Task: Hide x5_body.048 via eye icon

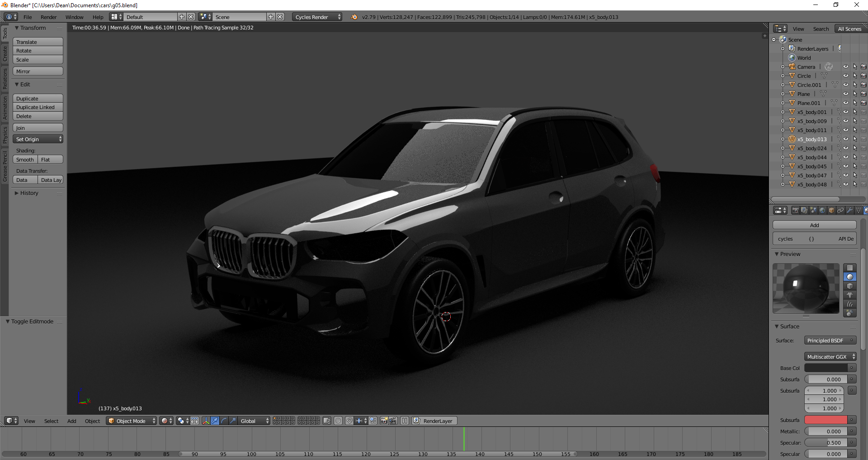Action: [x=846, y=184]
